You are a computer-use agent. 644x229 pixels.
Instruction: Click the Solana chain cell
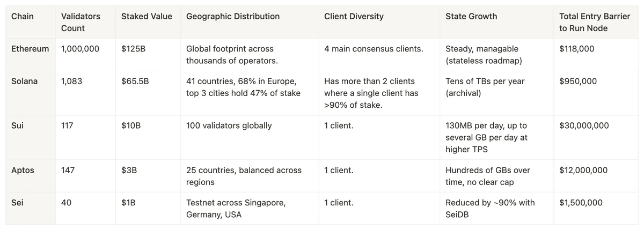click(25, 82)
